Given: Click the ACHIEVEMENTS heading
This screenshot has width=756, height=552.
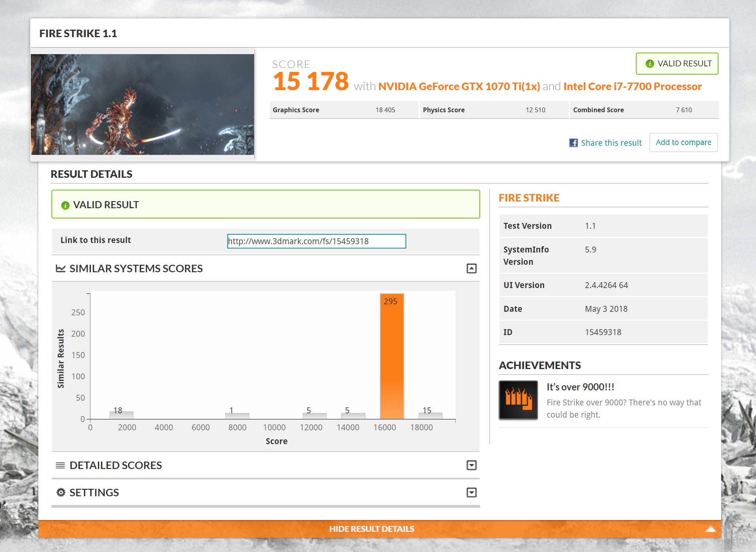Looking at the screenshot, I should (540, 365).
